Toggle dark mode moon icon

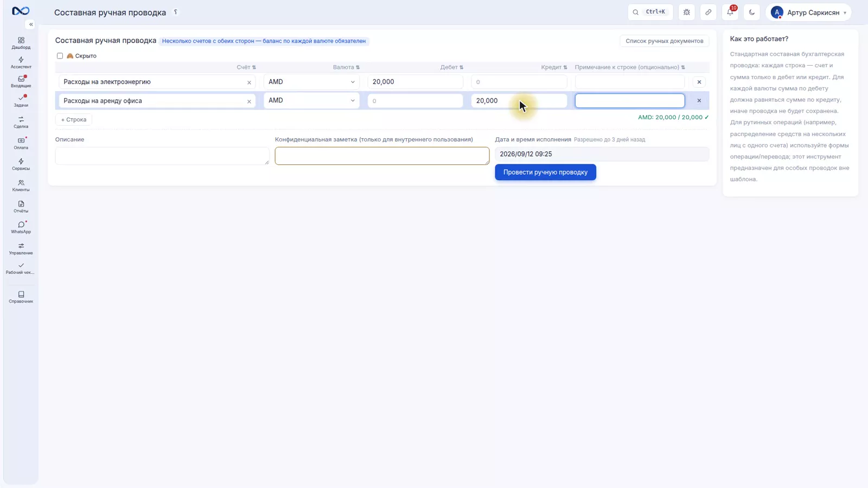752,12
